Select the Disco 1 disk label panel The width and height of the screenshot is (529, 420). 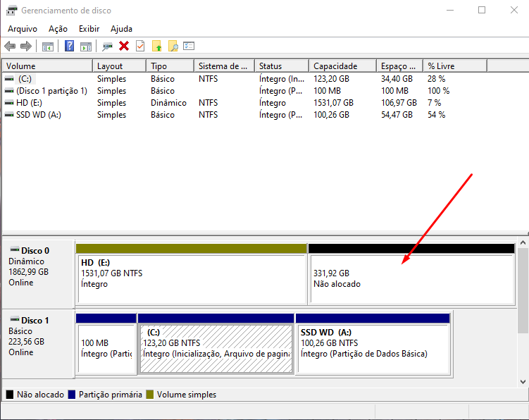(39, 343)
